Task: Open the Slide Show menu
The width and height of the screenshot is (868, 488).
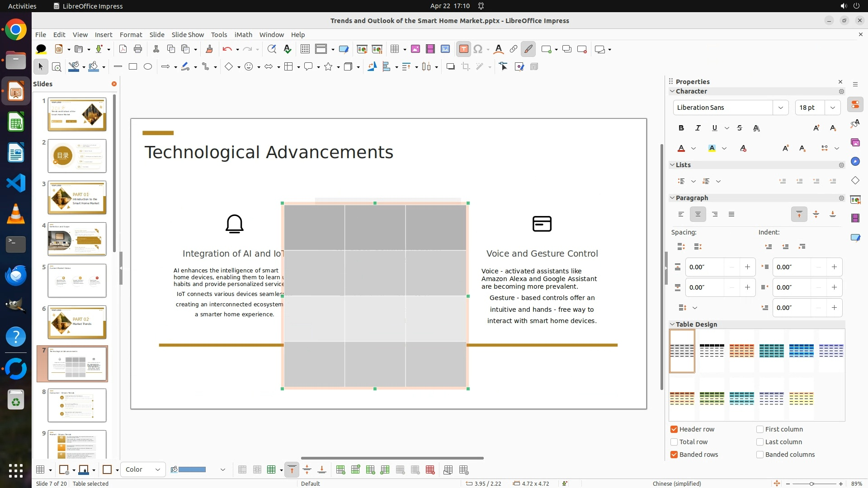Action: [188, 35]
